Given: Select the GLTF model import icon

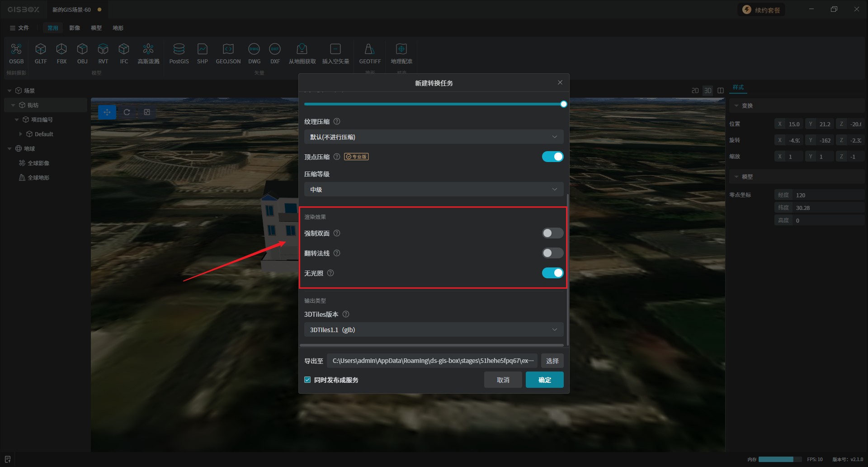Looking at the screenshot, I should [x=41, y=49].
